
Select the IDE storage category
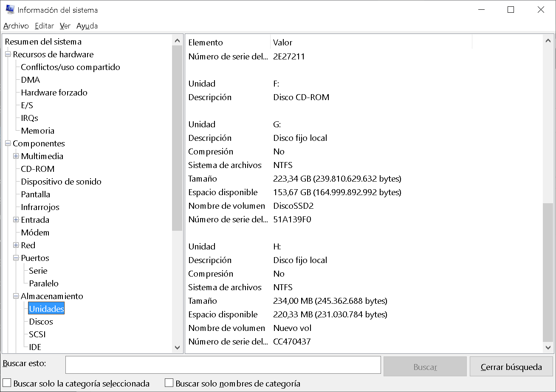pos(34,347)
